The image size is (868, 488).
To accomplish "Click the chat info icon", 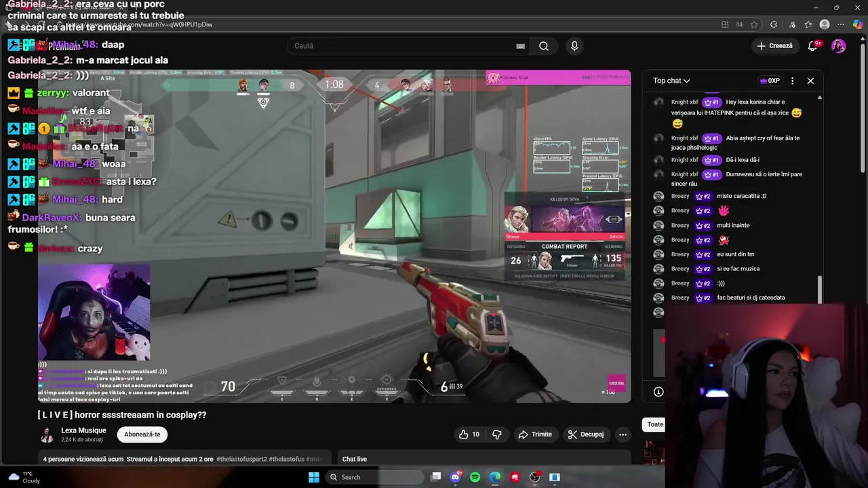I will point(658,392).
